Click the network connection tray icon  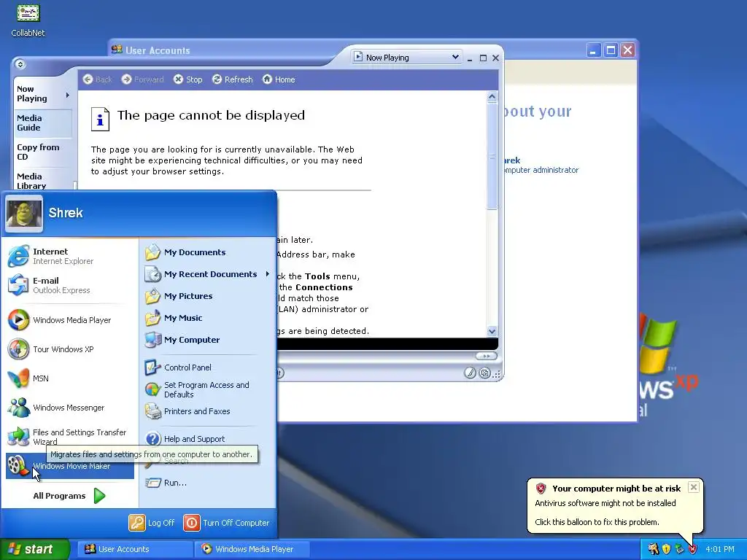tap(679, 549)
